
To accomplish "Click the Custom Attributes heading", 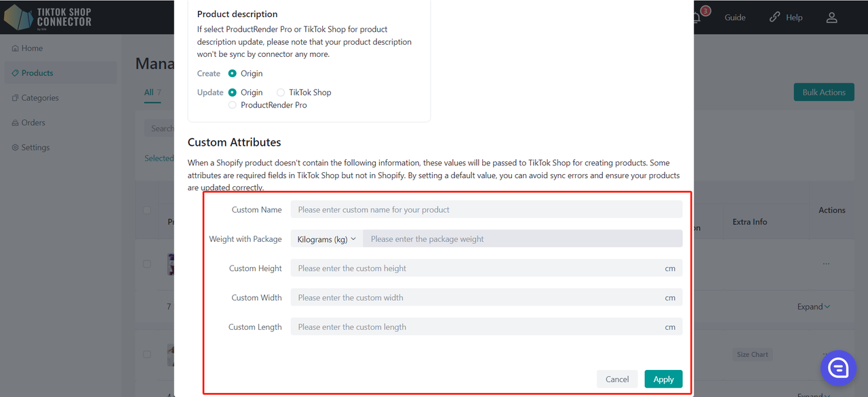I will click(x=235, y=142).
